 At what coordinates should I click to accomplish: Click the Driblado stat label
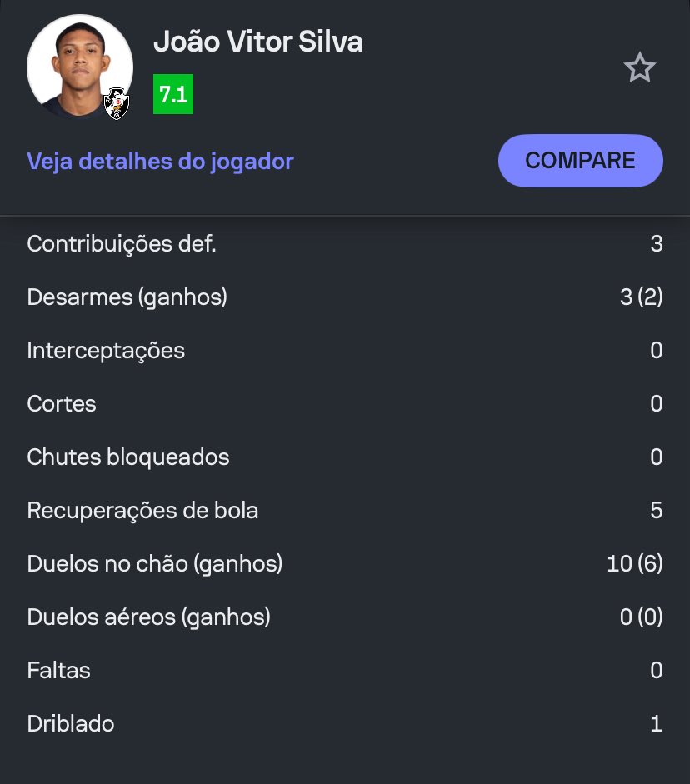(x=71, y=724)
